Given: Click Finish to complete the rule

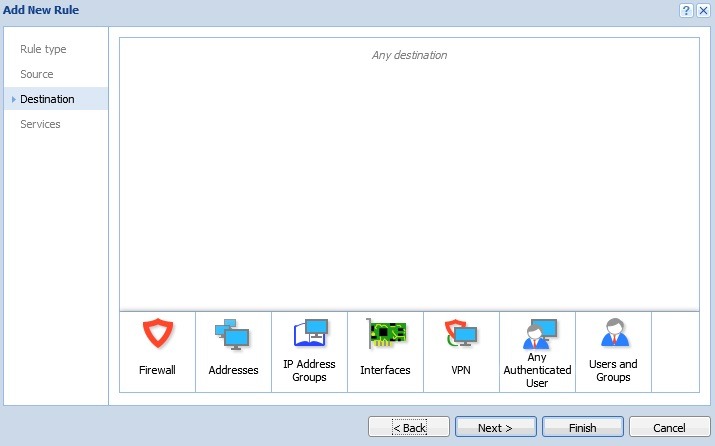Looking at the screenshot, I should [582, 428].
